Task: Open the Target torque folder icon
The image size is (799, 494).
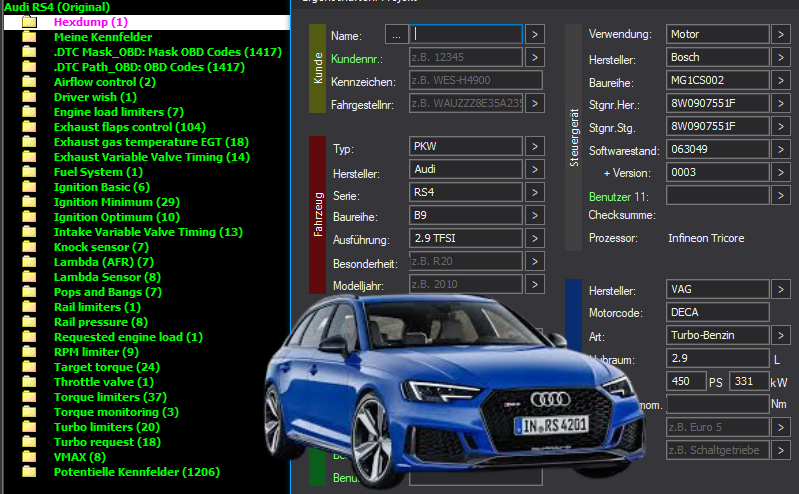Action: [30, 367]
